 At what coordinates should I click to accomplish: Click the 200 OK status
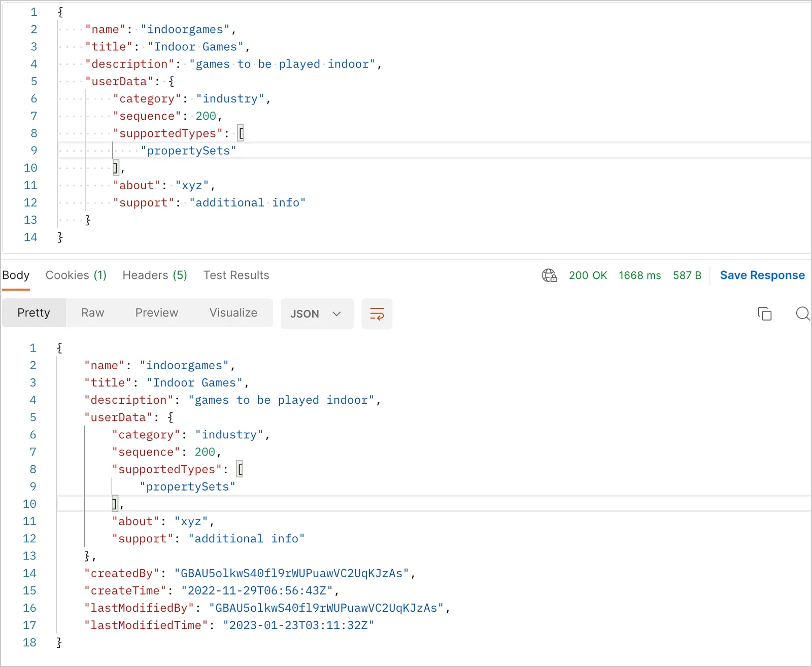588,275
